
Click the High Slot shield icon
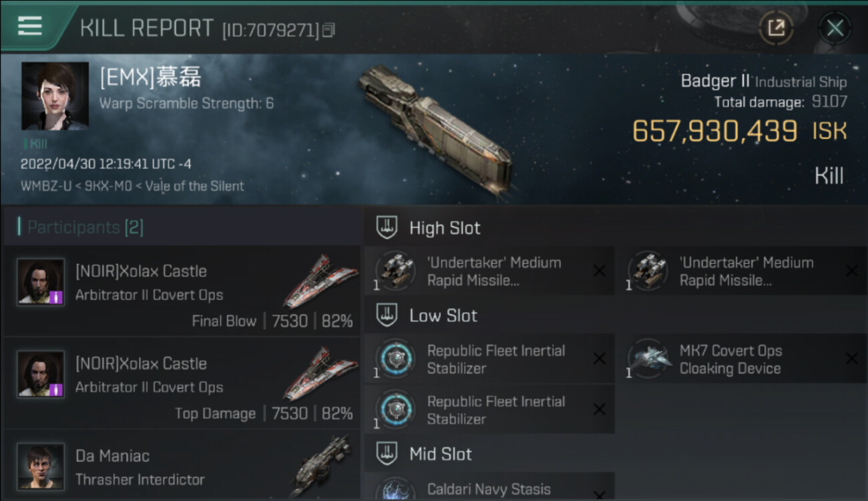(387, 228)
